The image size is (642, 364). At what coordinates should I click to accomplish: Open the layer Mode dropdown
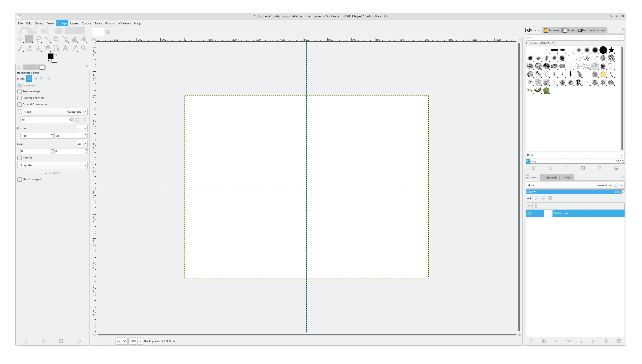point(603,185)
